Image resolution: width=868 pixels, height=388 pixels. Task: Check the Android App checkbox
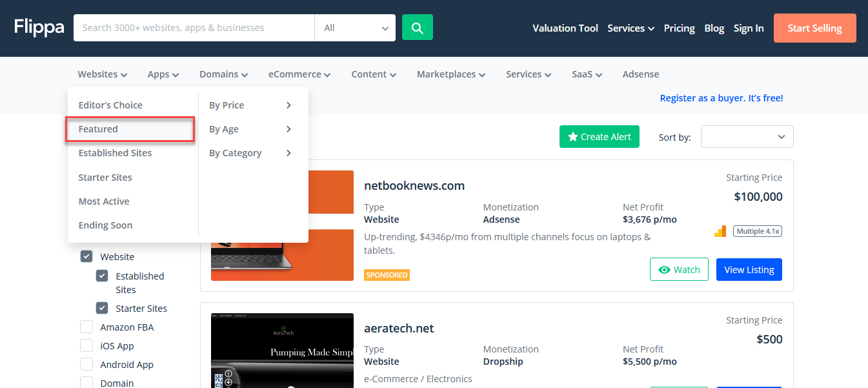[86, 364]
